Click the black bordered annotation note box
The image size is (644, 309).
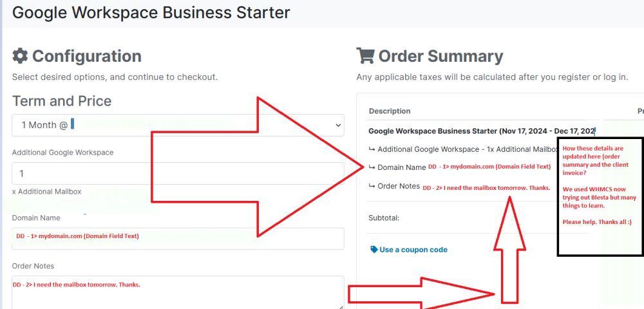click(x=600, y=197)
